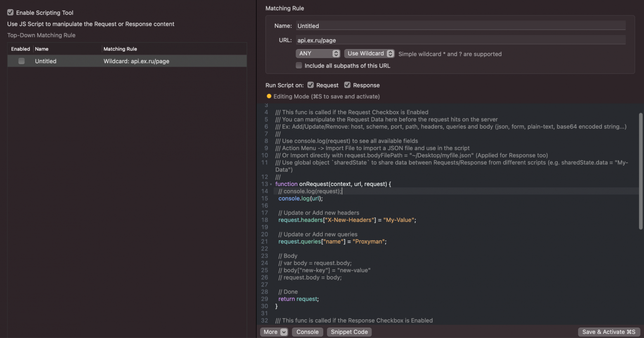Click the function onRequest declaration line

point(333,184)
